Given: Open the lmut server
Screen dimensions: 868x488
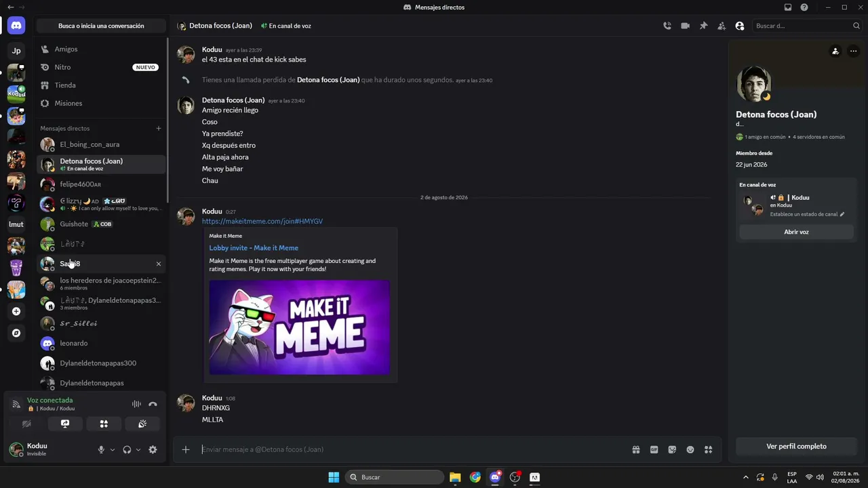Looking at the screenshot, I should tap(16, 224).
